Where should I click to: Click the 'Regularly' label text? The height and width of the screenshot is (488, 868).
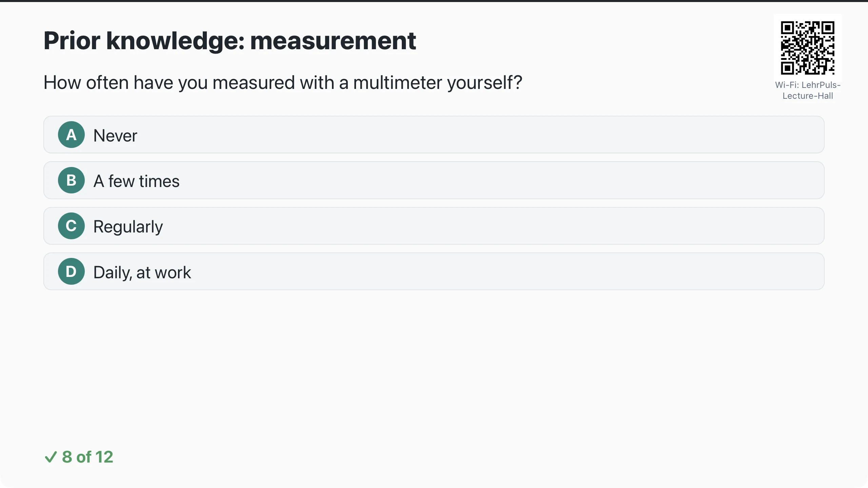point(128,227)
